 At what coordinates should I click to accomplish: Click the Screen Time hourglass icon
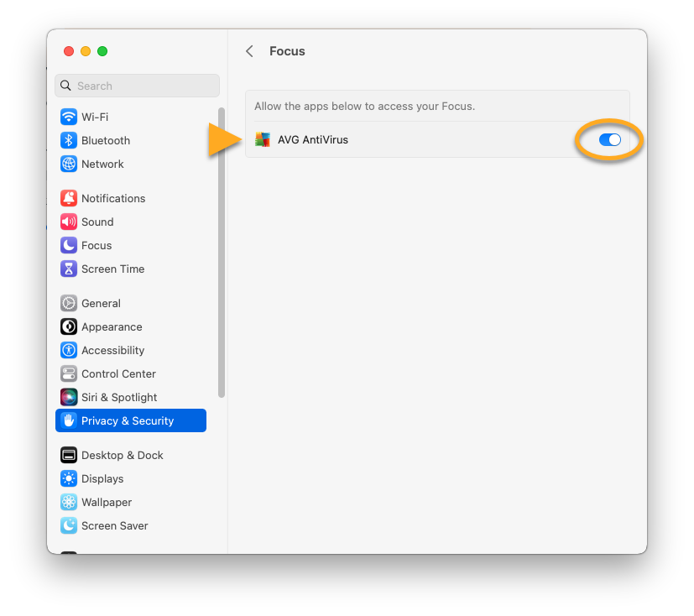click(69, 269)
